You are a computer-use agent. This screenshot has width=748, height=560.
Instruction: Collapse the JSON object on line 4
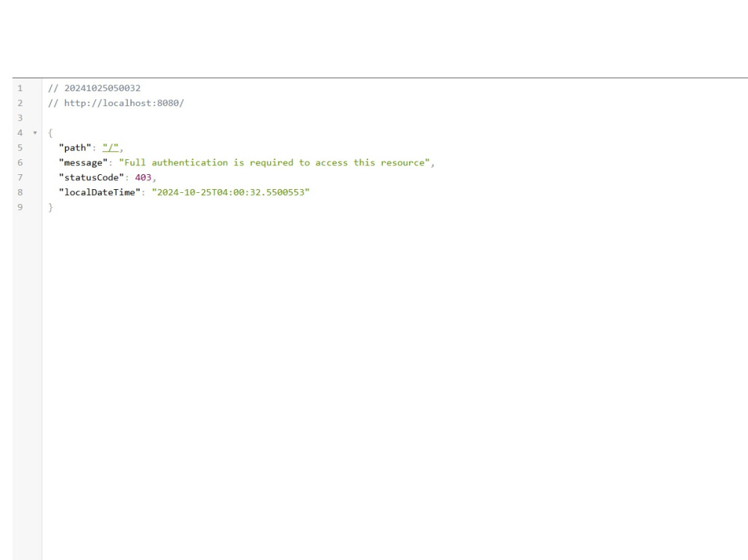(35, 133)
